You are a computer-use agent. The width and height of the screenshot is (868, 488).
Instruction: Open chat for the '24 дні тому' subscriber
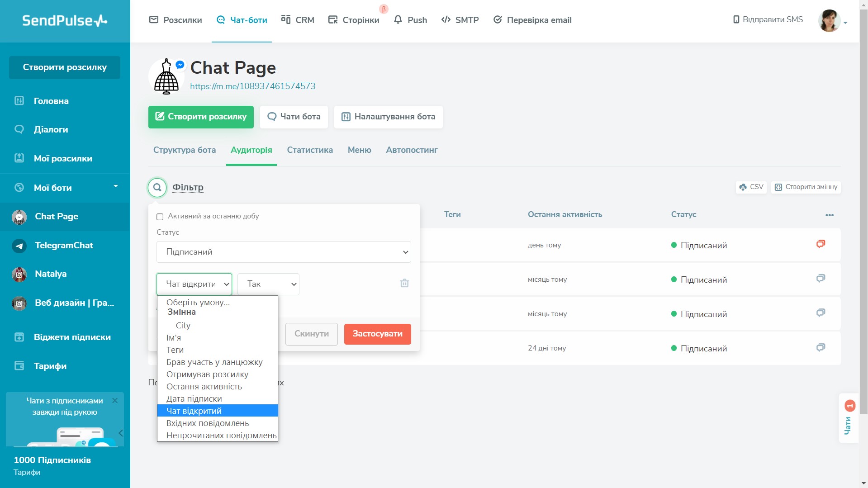click(x=821, y=347)
